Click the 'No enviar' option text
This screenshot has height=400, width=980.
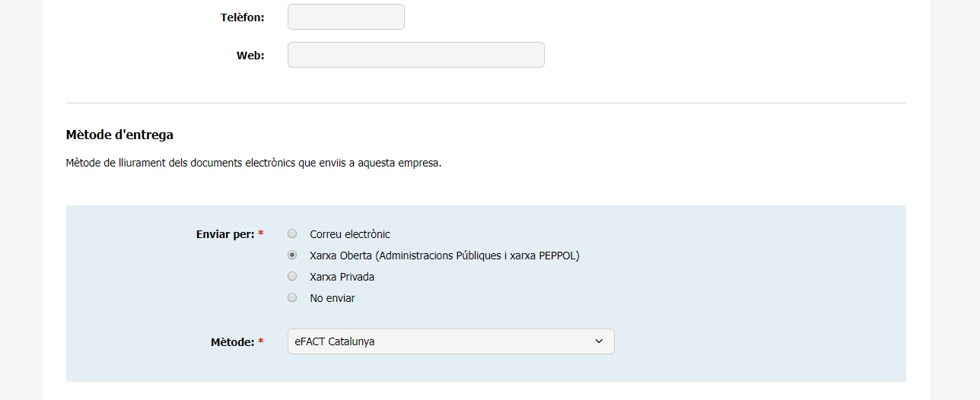(332, 298)
